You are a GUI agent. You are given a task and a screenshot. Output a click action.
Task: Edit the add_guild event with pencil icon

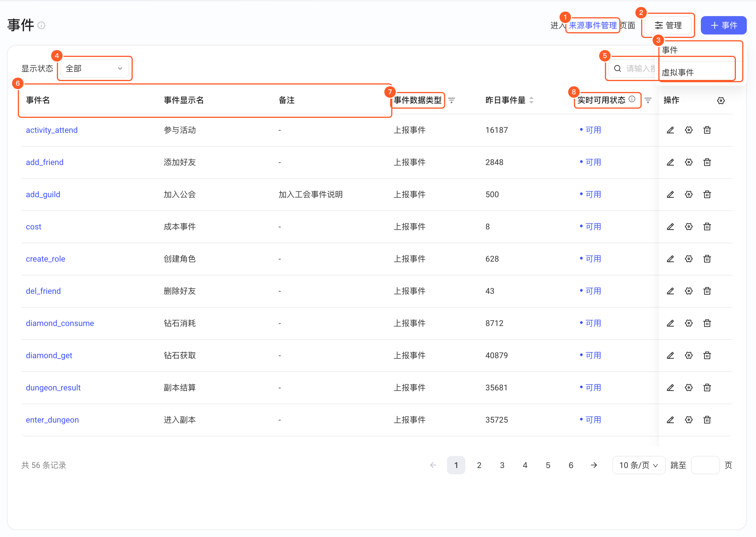[670, 194]
